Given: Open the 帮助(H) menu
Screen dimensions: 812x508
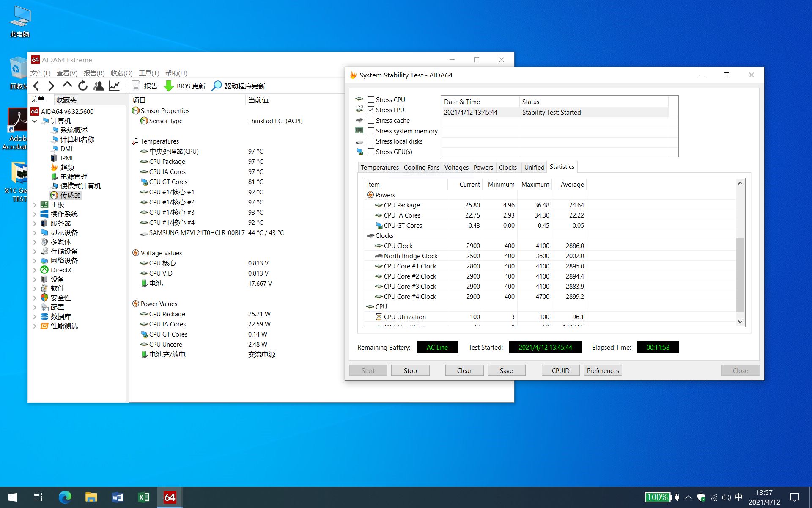Looking at the screenshot, I should click(176, 73).
